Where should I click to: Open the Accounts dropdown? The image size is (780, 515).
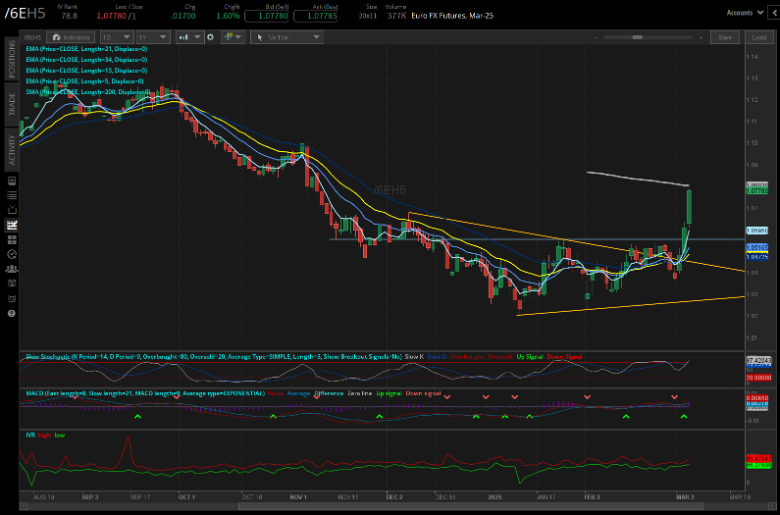[x=745, y=13]
